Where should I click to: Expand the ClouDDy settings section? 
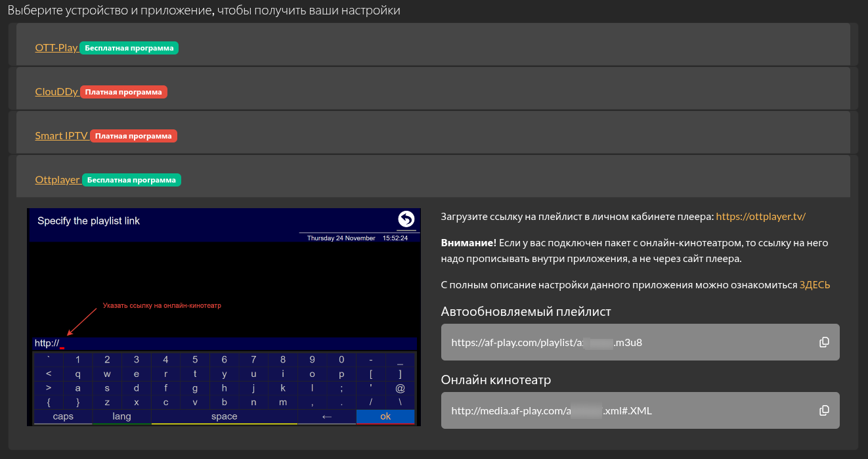point(56,92)
